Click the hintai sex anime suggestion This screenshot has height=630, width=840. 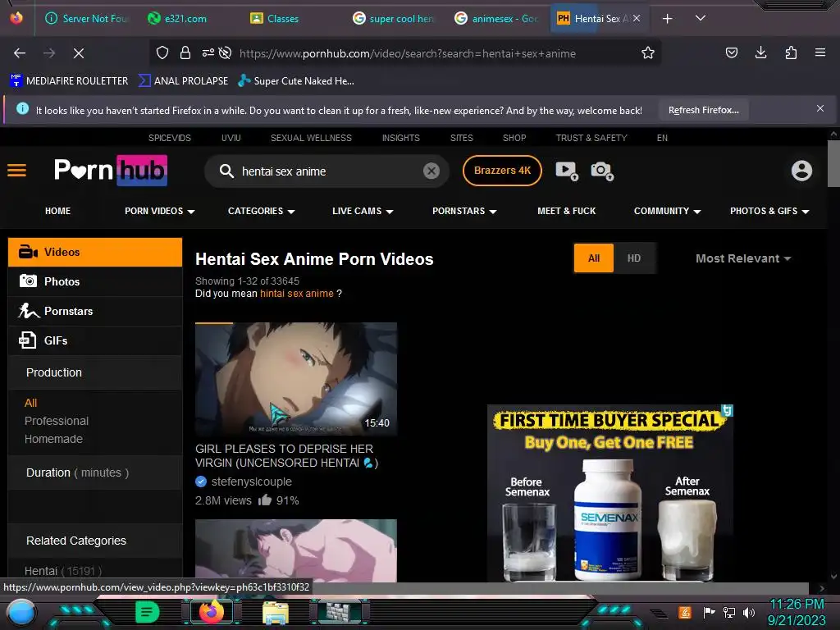pos(296,294)
